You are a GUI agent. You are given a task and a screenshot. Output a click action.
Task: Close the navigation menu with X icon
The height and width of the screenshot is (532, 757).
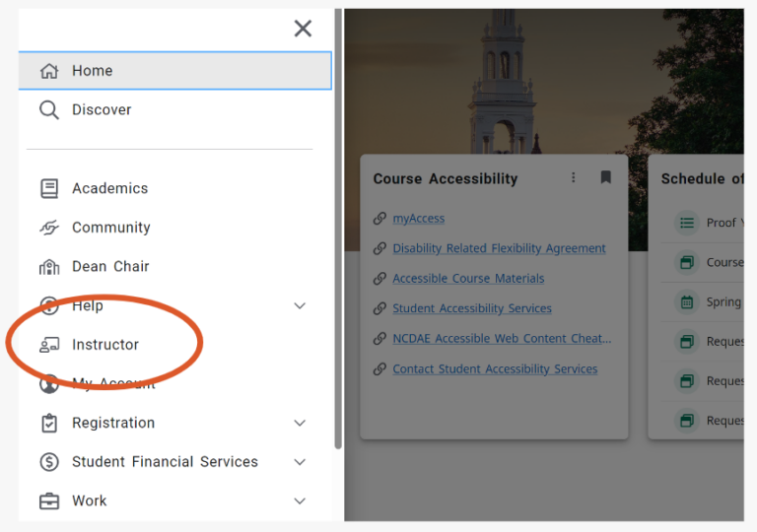303,29
